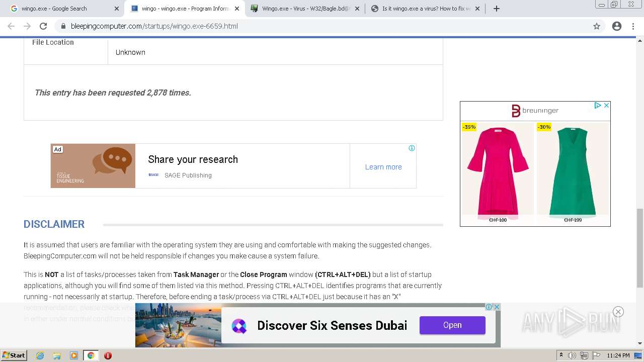The height and width of the screenshot is (362, 644).
Task: Open the Dubai resort ad photo
Action: coord(178,325)
